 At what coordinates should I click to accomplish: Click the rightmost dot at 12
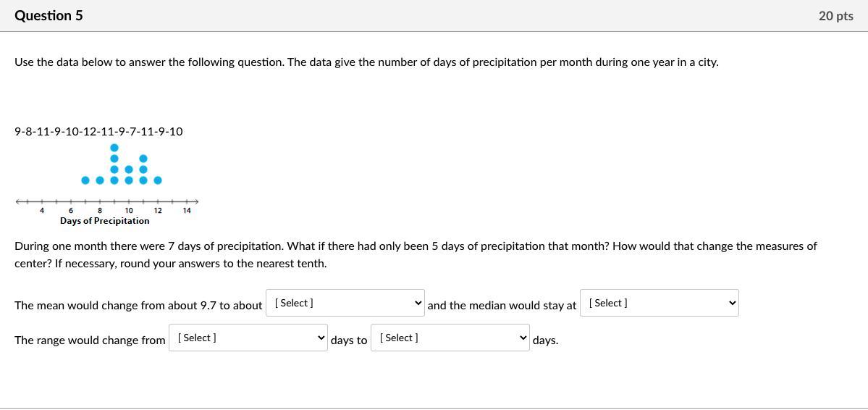[x=158, y=180]
